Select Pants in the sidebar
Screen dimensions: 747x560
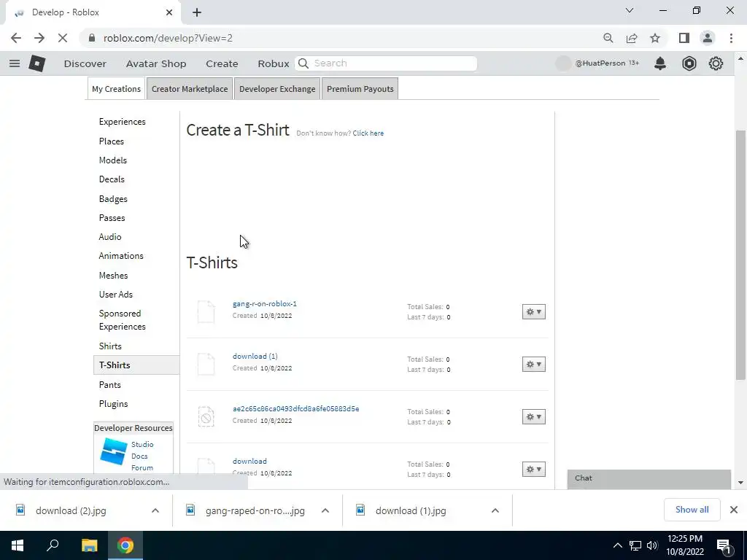coord(110,385)
